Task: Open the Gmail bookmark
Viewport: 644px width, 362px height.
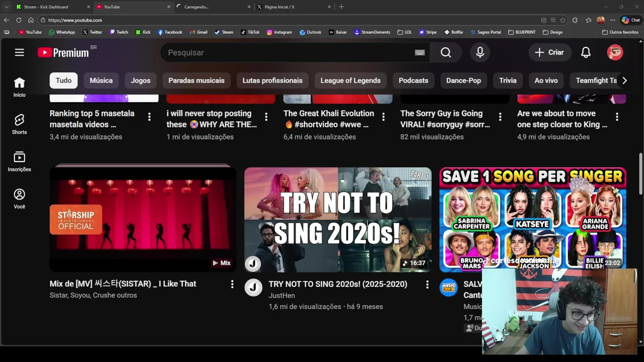Action: coord(198,32)
